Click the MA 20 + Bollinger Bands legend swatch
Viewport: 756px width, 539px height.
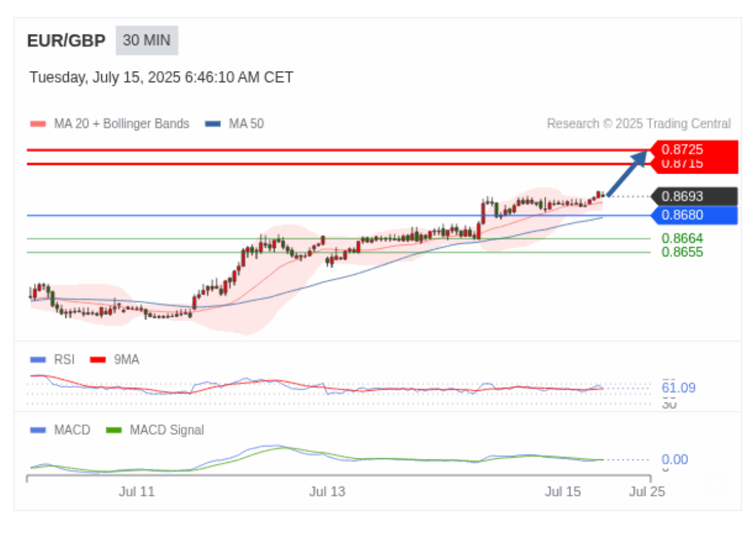coord(38,124)
